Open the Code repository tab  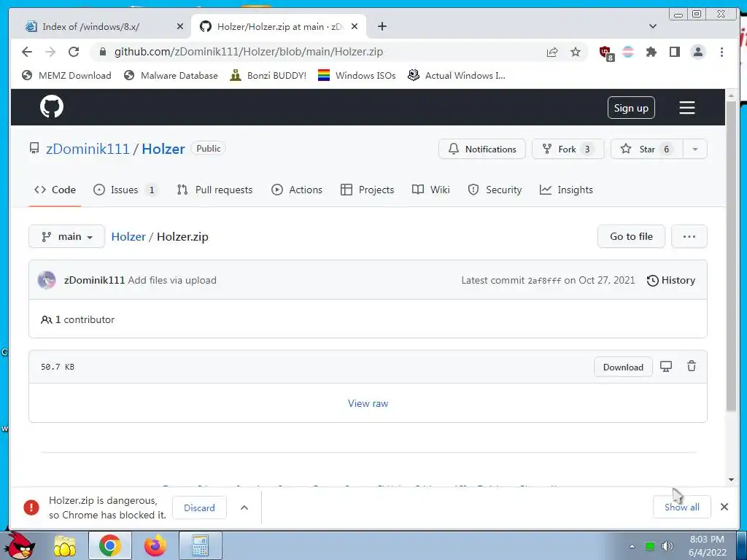55,190
